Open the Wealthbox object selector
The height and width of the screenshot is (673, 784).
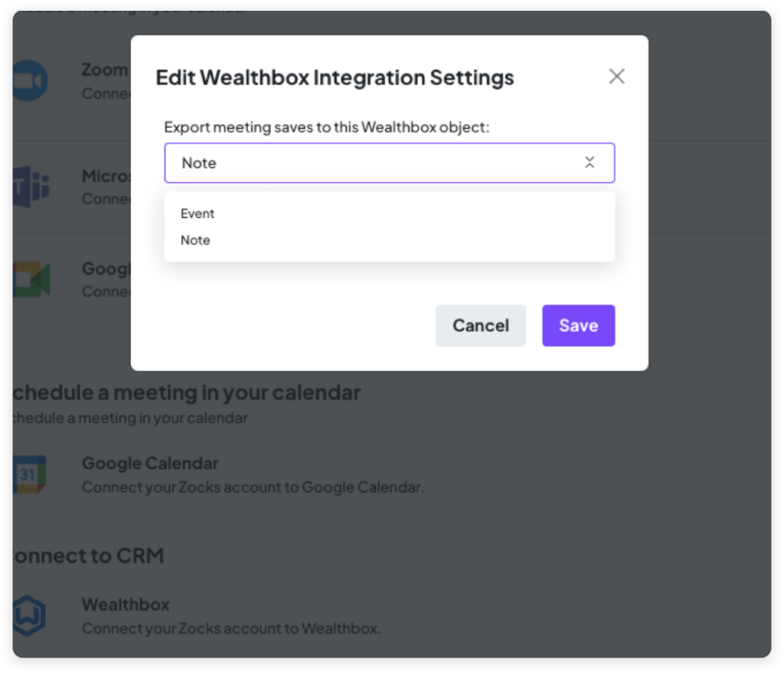tap(390, 162)
